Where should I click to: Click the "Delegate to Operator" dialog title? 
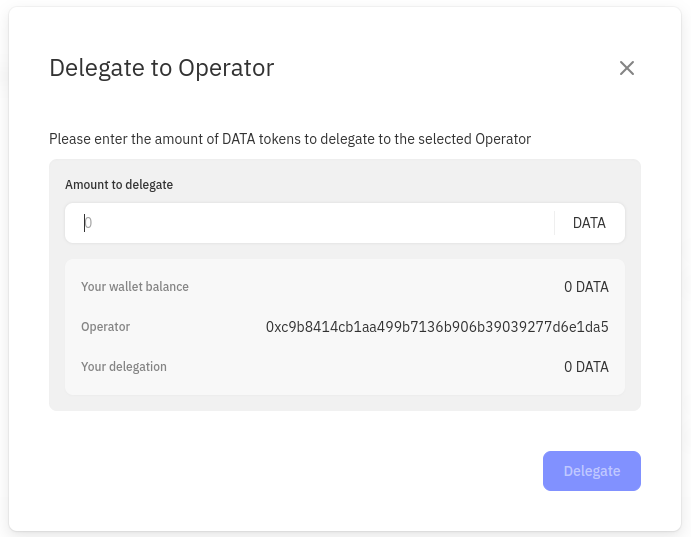point(161,68)
